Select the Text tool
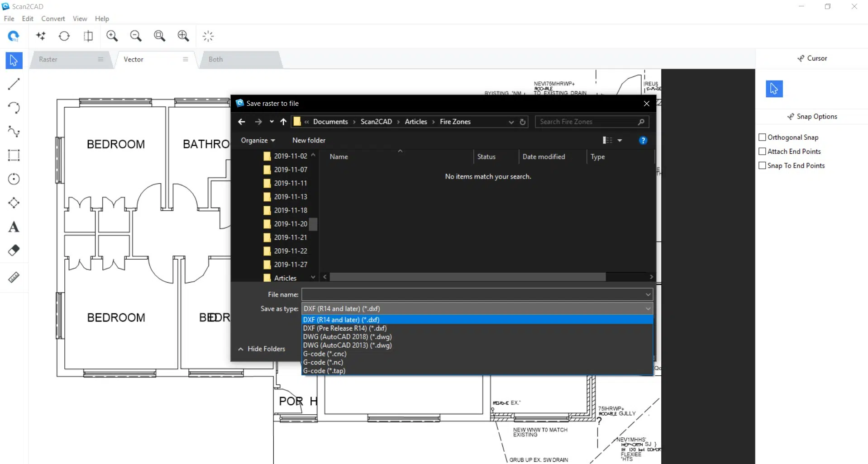 [14, 227]
